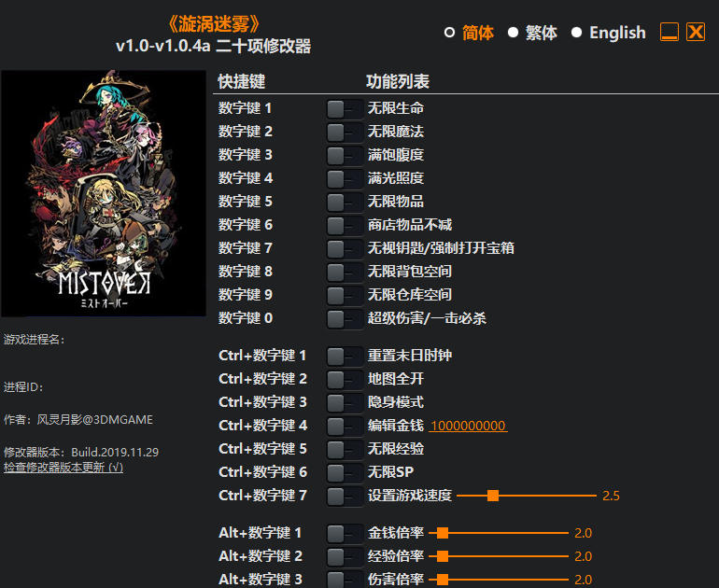The height and width of the screenshot is (588, 719).
Task: Select 繁体 language radio button
Action: coord(514,33)
